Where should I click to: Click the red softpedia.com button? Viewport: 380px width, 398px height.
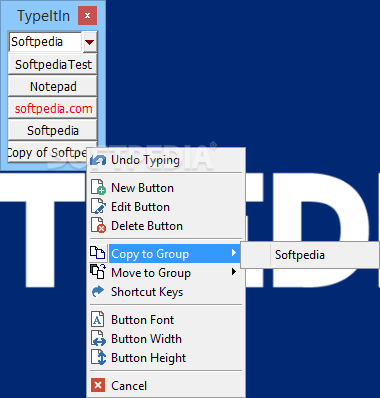[53, 108]
